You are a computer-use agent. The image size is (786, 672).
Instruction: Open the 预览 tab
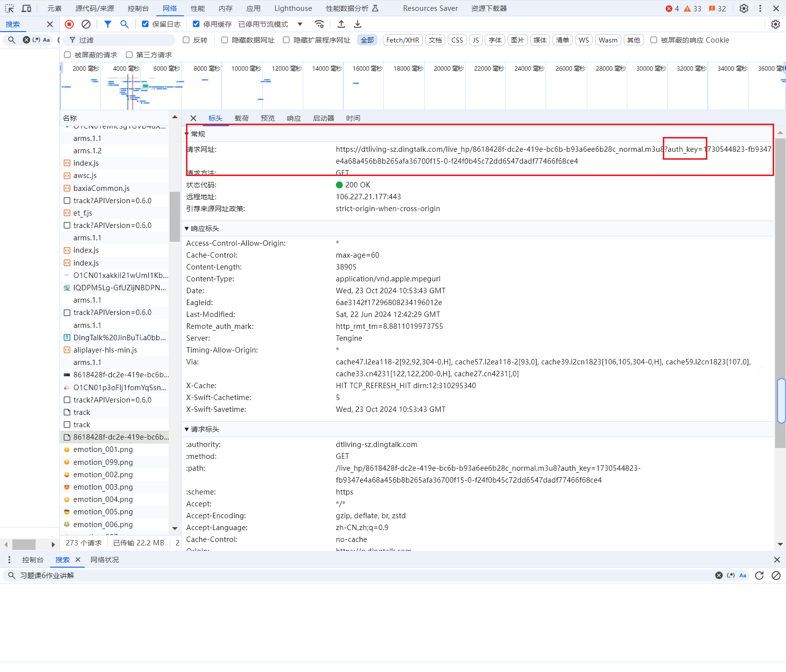(268, 118)
